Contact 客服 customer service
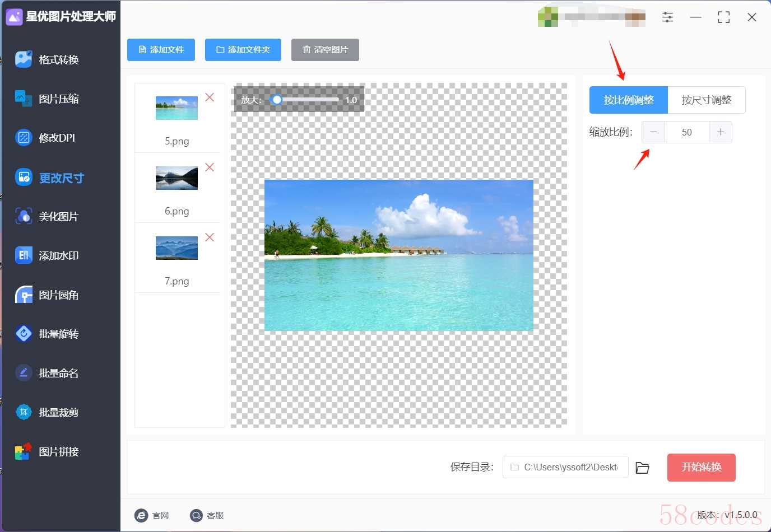The image size is (771, 532). (207, 515)
